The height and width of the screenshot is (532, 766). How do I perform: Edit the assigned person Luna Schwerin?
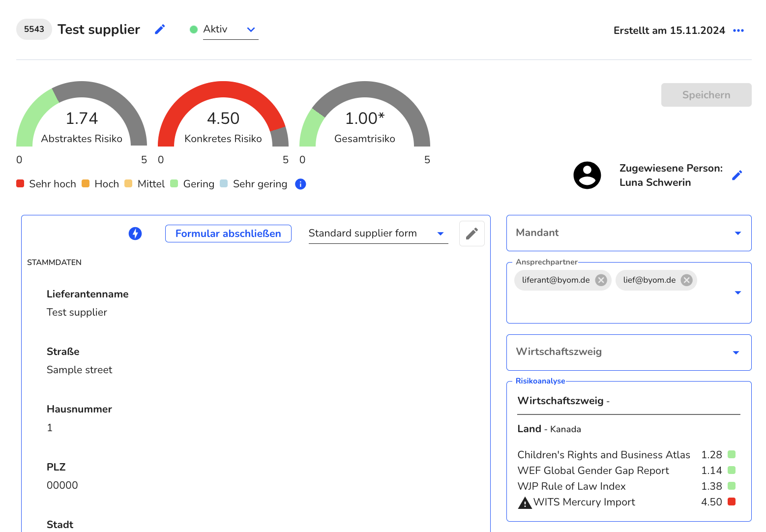pyautogui.click(x=737, y=175)
